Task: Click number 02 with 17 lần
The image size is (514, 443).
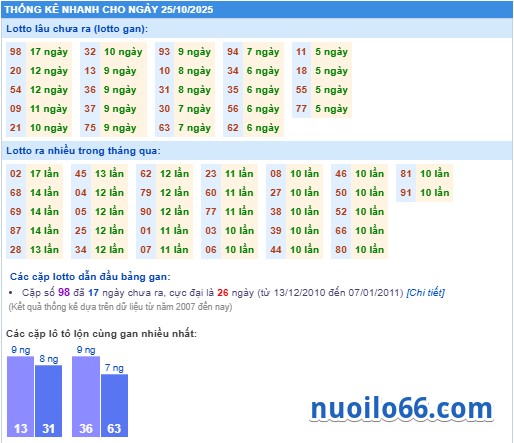Action: tap(16, 174)
